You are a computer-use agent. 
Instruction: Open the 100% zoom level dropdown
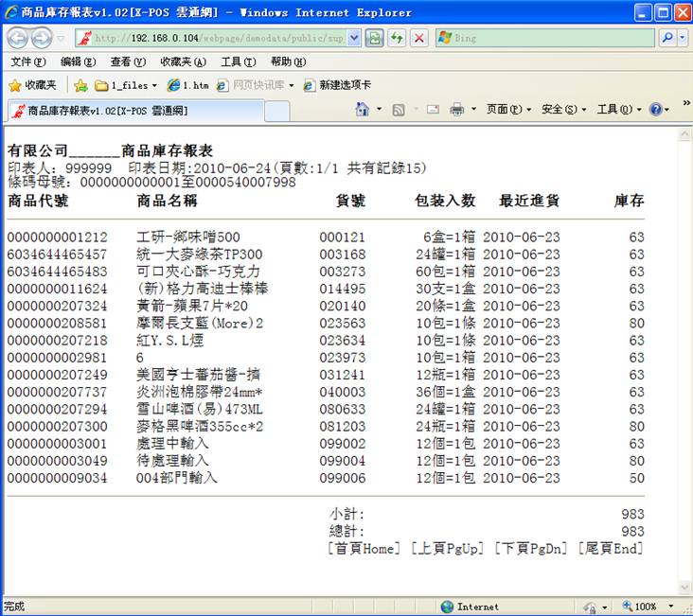[x=652, y=607]
